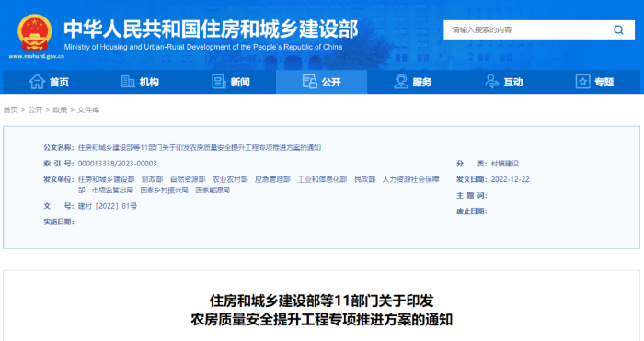Click the national emblem logo
Image resolution: width=644 pixels, height=341 pixels.
pos(35,32)
